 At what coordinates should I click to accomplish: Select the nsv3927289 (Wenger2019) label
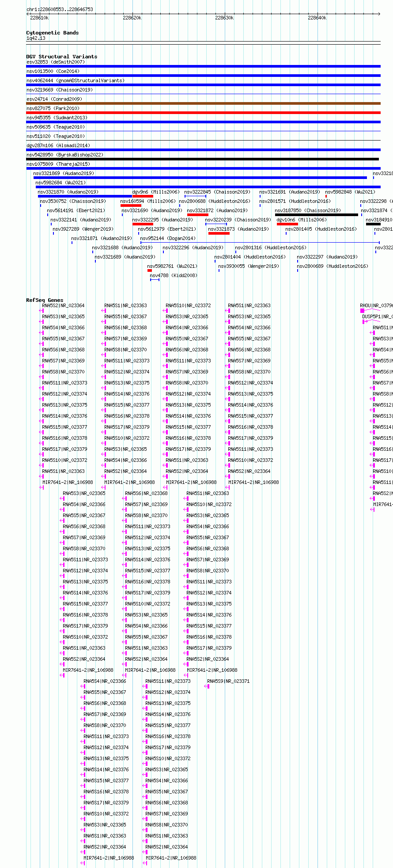83,229
